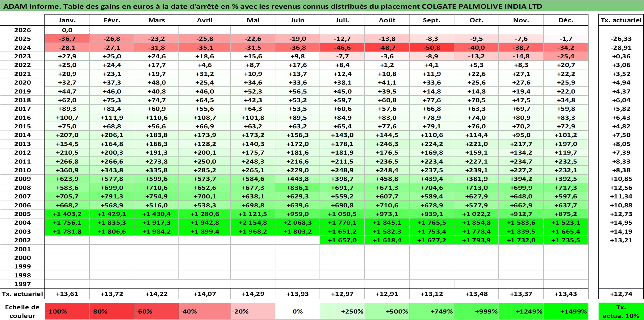Click the Mars column header
The image size is (644, 320).
[x=157, y=20]
